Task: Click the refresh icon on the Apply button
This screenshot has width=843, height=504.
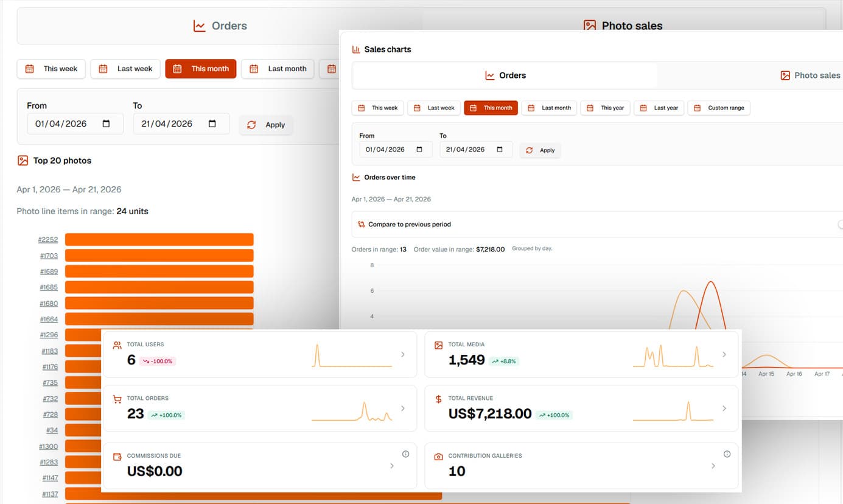Action: (x=528, y=150)
